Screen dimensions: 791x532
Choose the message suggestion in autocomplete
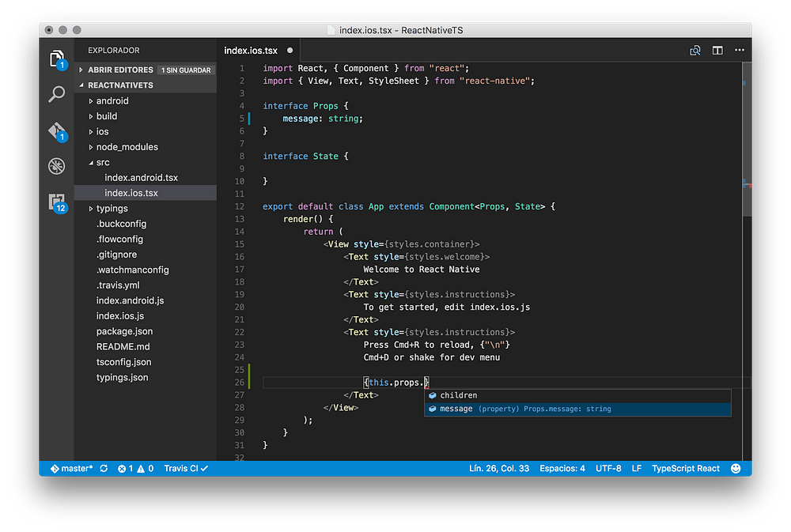pyautogui.click(x=577, y=409)
